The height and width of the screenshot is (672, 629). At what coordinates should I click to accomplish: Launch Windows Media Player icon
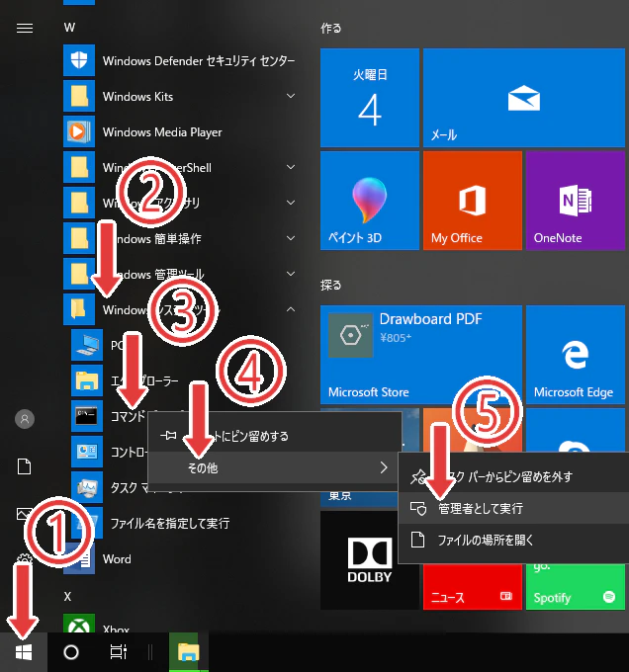pyautogui.click(x=79, y=131)
